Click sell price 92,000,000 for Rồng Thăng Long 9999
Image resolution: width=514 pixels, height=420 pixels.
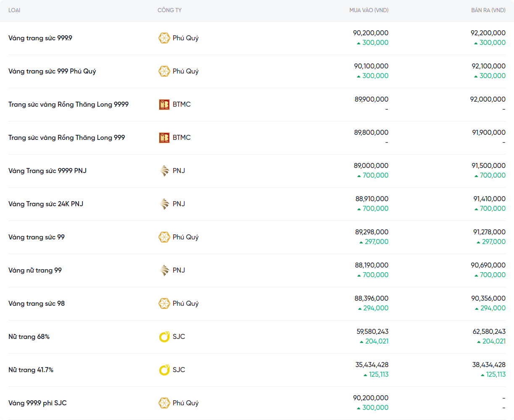coord(488,100)
